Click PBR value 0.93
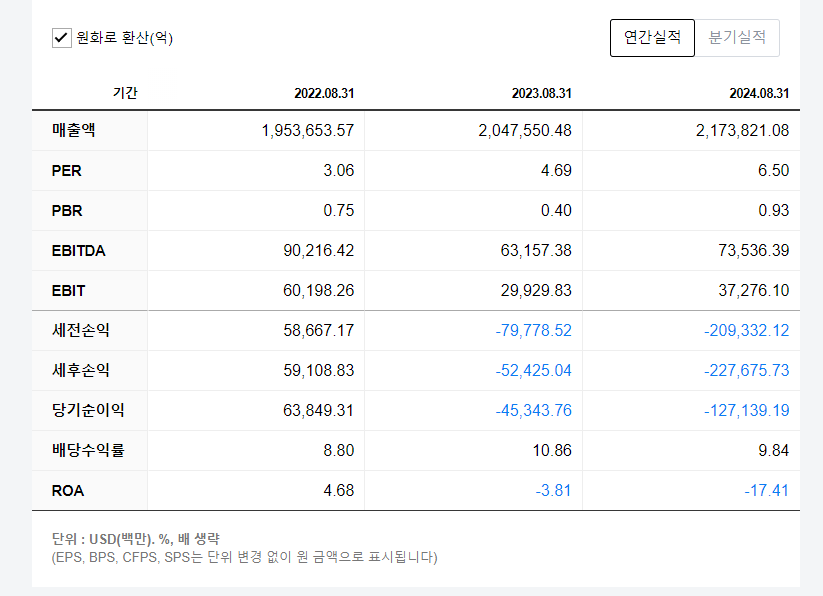This screenshot has height=596, width=823. [774, 210]
